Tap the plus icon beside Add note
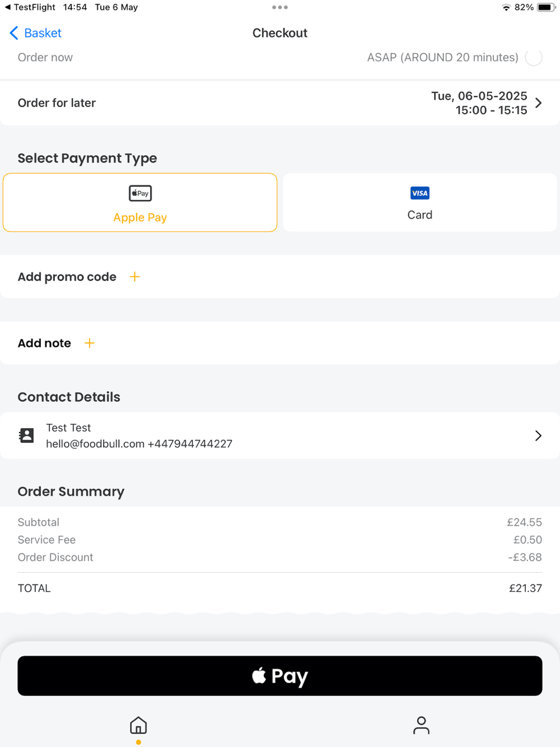 (x=90, y=343)
